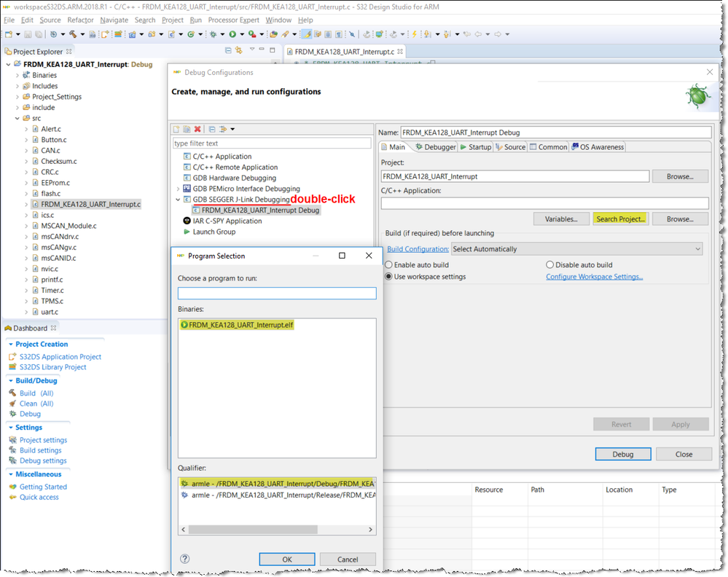Click the Duplicate launch configuration icon
This screenshot has width=728, height=577.
pos(187,129)
